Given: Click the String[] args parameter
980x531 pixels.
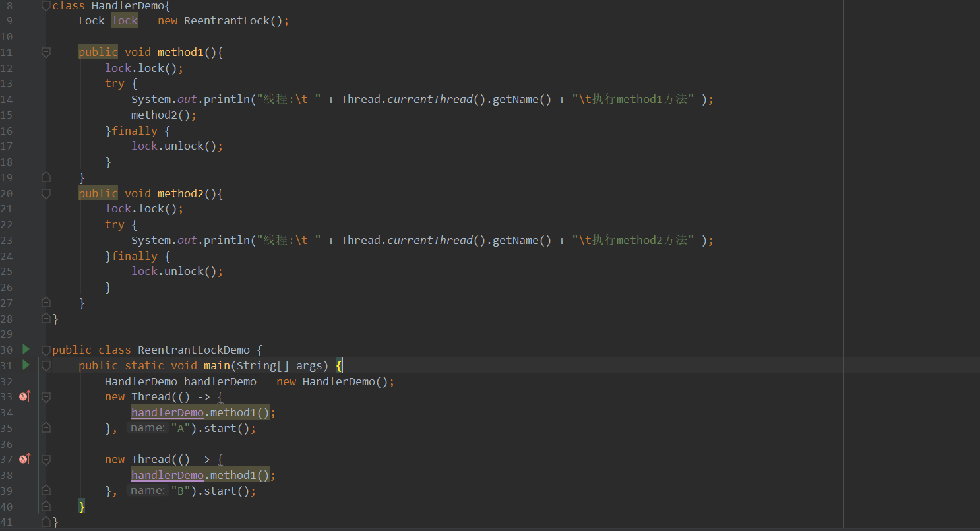Looking at the screenshot, I should pyautogui.click(x=280, y=365).
